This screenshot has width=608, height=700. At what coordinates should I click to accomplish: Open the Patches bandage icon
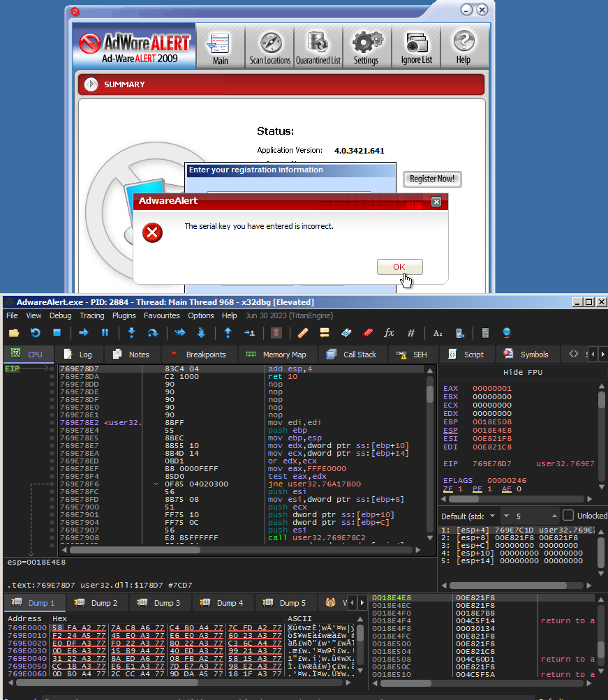tap(303, 333)
